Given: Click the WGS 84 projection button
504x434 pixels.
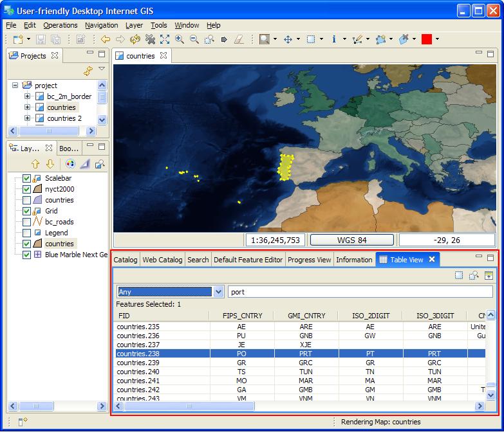Looking at the screenshot, I should 352,240.
